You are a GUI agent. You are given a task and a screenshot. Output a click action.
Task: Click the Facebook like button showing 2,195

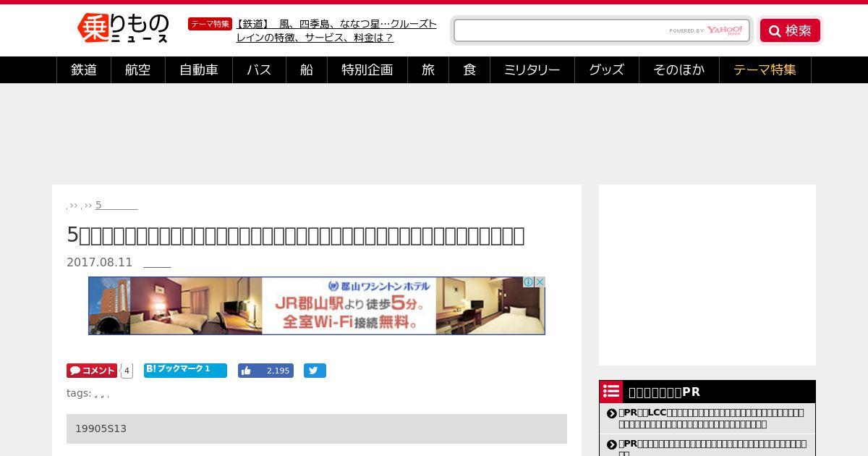(x=265, y=371)
